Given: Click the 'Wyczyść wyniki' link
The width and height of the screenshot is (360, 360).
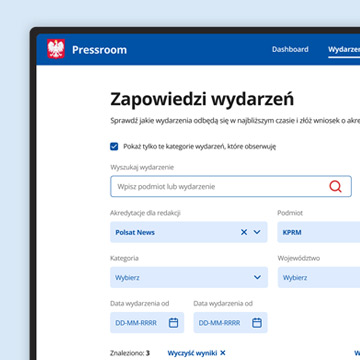Looking at the screenshot, I should (x=192, y=353).
